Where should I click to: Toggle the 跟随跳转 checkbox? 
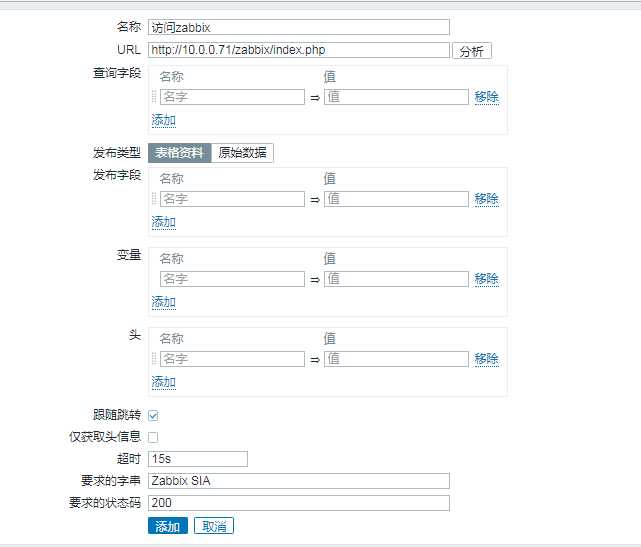point(153,415)
